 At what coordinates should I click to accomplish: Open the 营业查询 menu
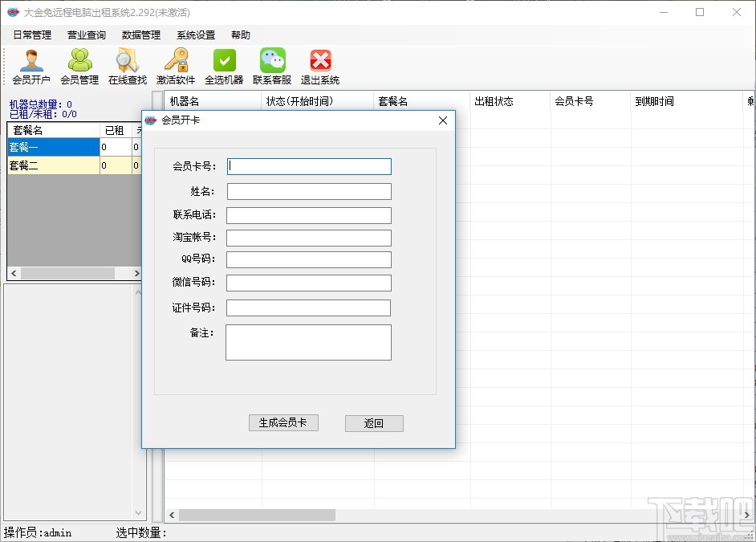pos(86,35)
